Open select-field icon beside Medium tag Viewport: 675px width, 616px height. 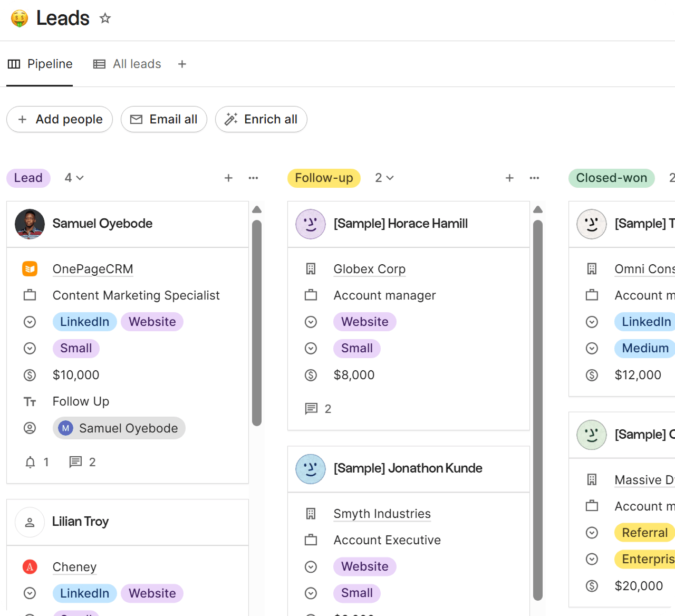point(592,348)
